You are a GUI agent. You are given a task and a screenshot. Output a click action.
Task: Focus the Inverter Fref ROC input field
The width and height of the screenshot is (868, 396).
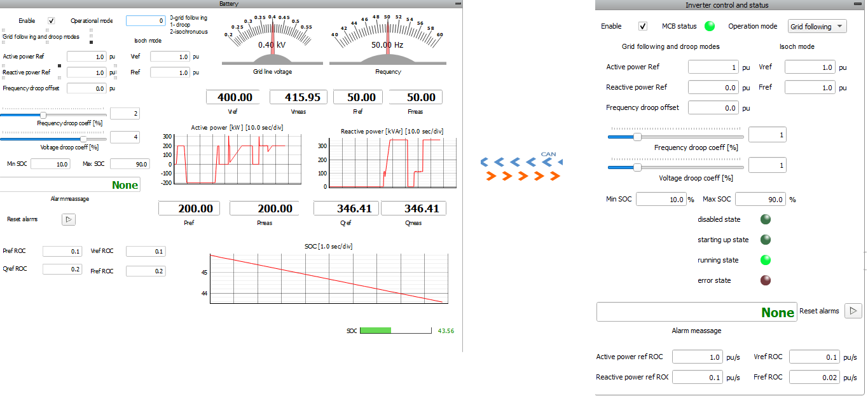click(x=814, y=378)
